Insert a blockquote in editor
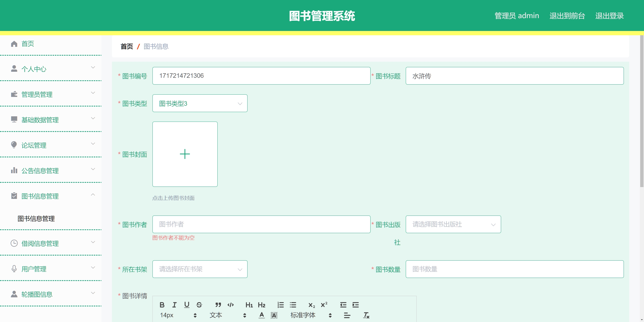Screen dimensions: 644x322 point(218,305)
